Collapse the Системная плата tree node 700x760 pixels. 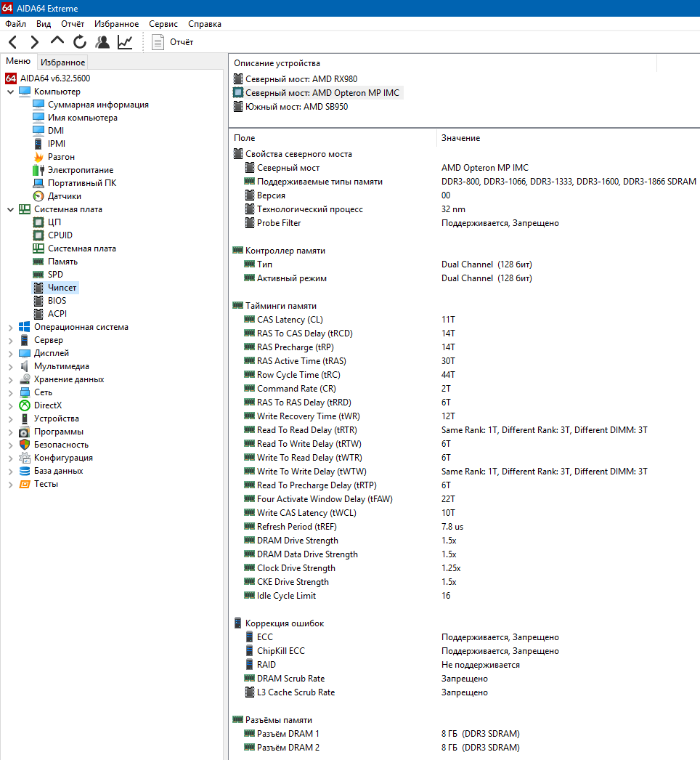point(11,209)
